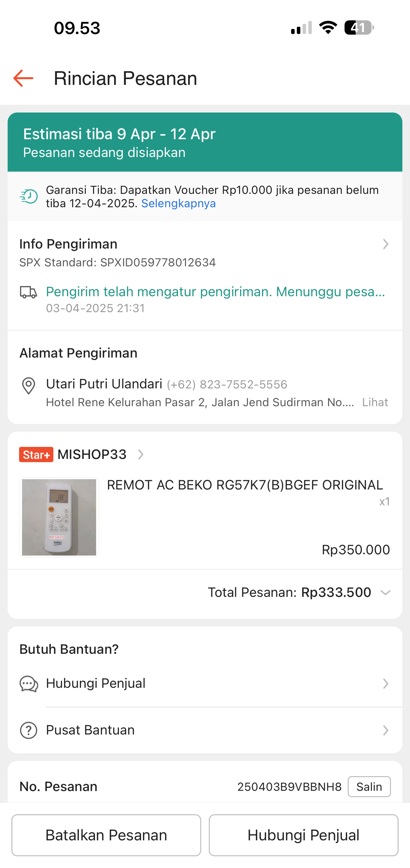
Task: Expand the Total Pesanan breakdown chevron
Action: click(x=385, y=593)
